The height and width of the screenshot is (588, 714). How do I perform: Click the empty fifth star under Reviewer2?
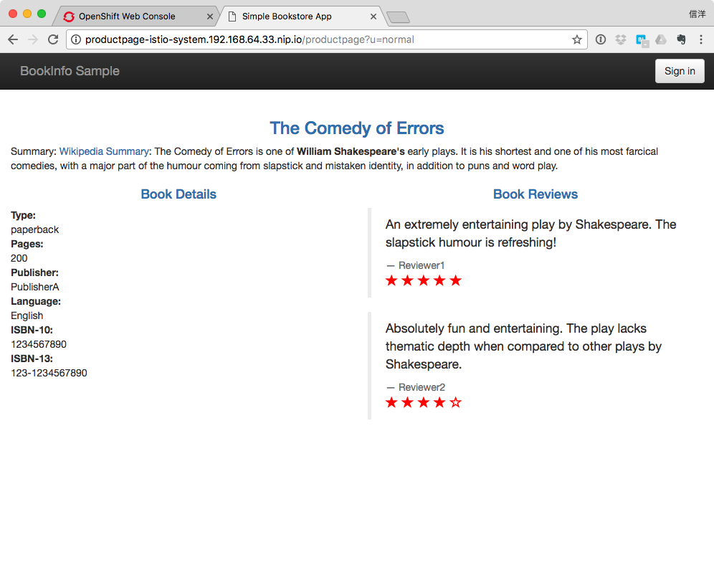point(455,402)
